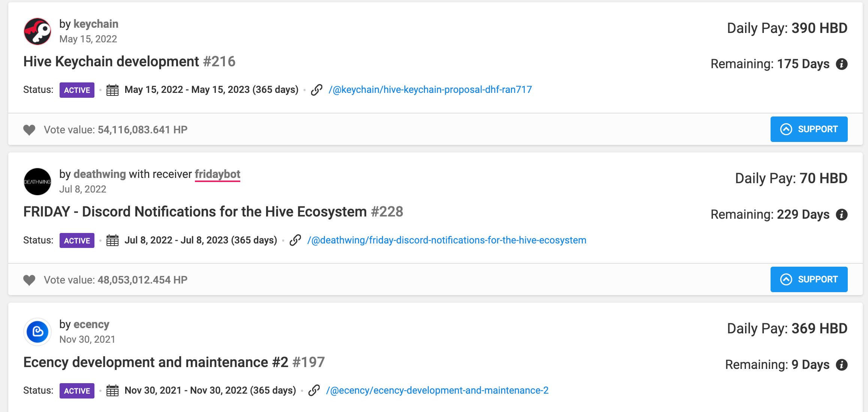Click info icon beside 229 Days remaining

click(x=842, y=215)
